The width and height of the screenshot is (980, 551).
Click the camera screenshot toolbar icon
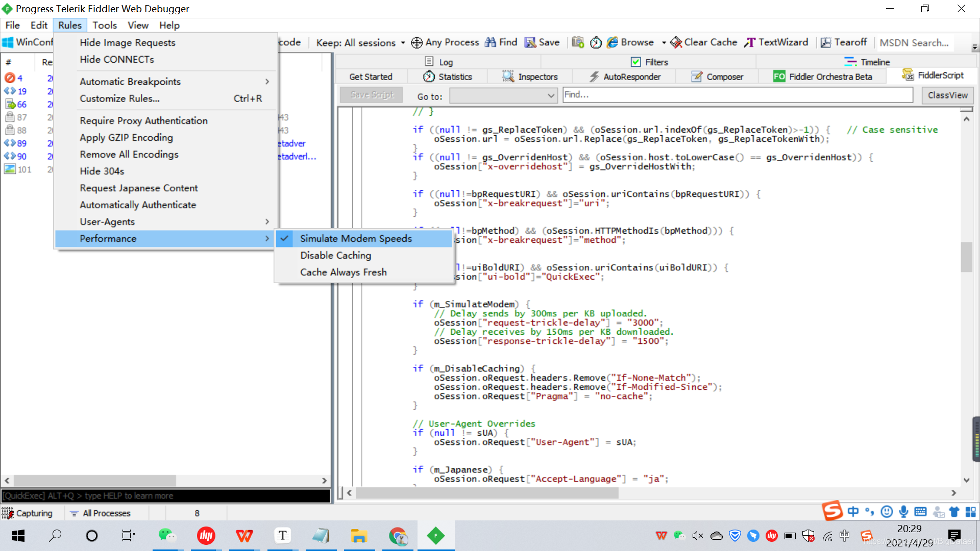click(577, 42)
